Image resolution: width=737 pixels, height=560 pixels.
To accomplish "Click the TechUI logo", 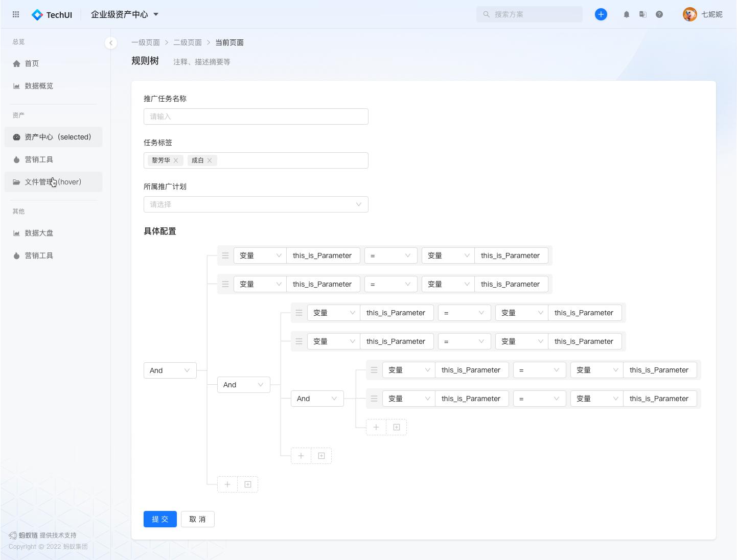I will tap(51, 14).
